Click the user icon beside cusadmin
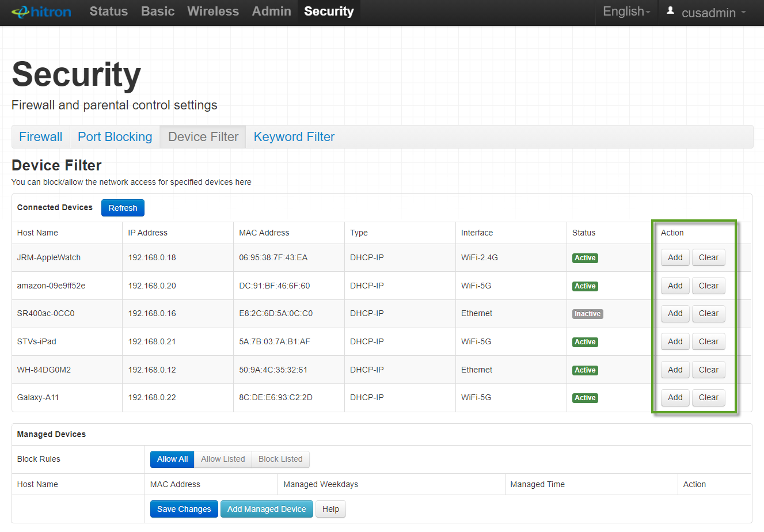This screenshot has width=764, height=532. point(670,11)
